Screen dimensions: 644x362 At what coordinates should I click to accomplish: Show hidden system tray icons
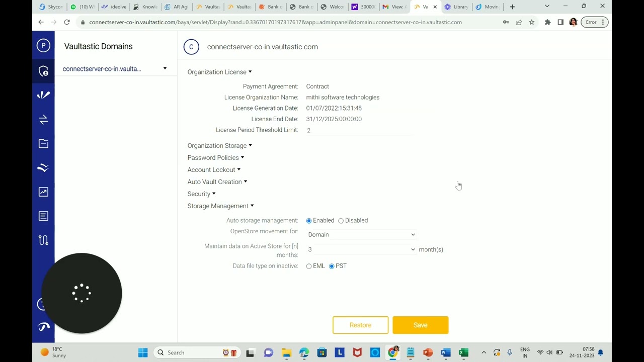[x=484, y=352]
